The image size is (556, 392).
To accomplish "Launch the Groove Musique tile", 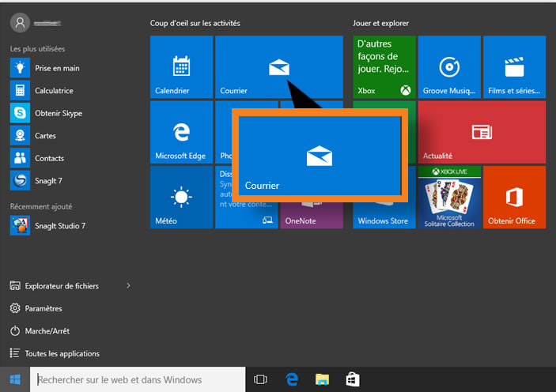I will point(449,67).
